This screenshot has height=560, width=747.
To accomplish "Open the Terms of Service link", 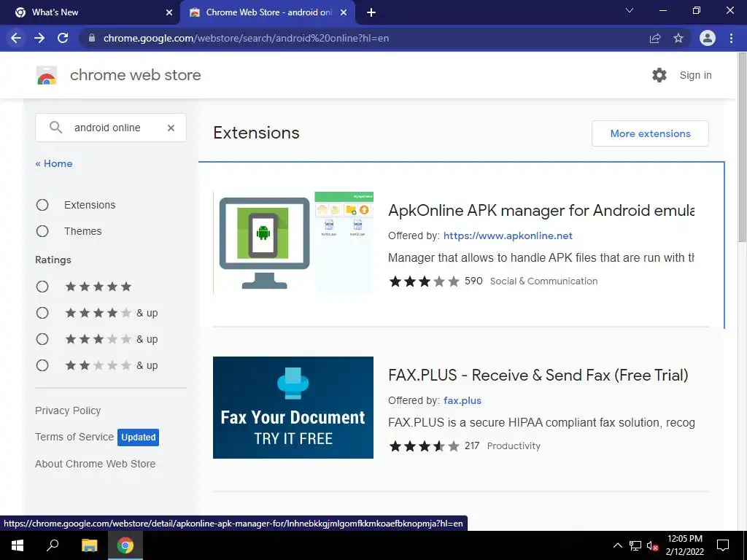I will [x=74, y=437].
